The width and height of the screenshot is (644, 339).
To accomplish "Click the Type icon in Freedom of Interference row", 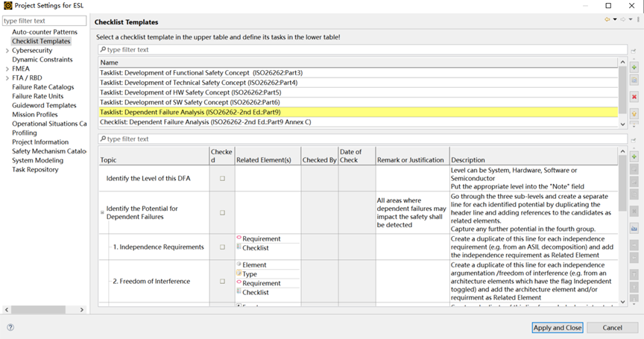I will [239, 273].
